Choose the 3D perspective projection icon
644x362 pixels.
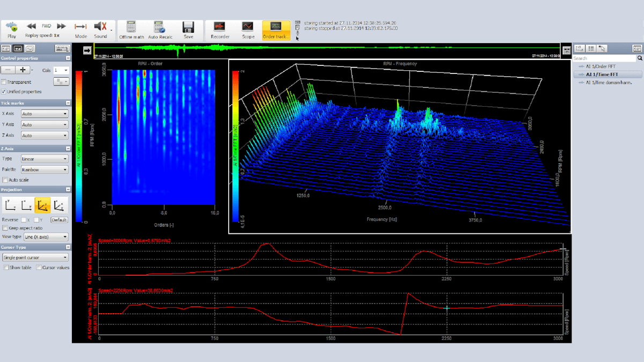pyautogui.click(x=42, y=204)
